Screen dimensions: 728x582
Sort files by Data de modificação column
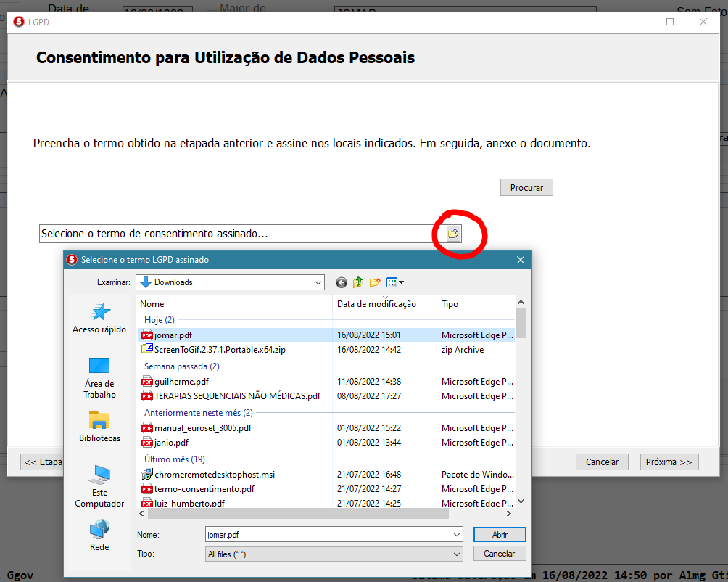[x=376, y=304]
